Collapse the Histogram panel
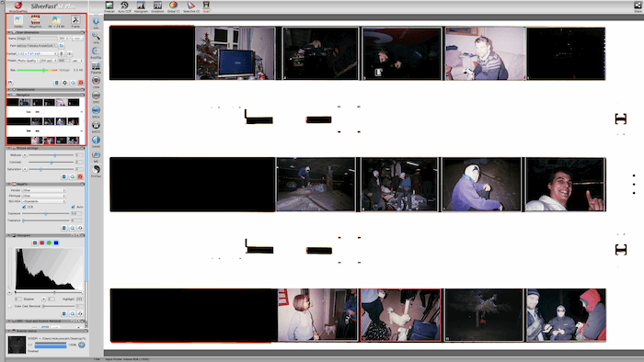 [x=9, y=236]
